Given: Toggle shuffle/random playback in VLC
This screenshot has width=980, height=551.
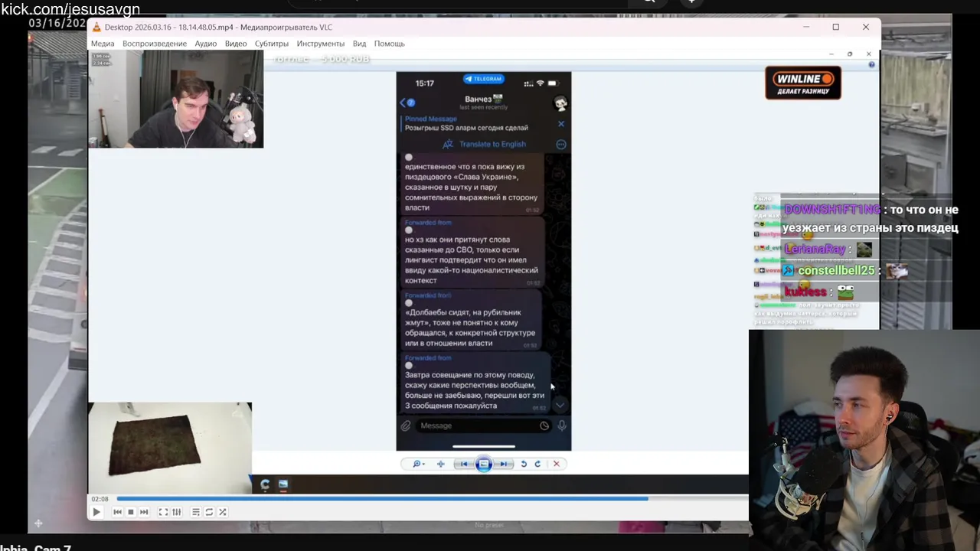Looking at the screenshot, I should 223,512.
